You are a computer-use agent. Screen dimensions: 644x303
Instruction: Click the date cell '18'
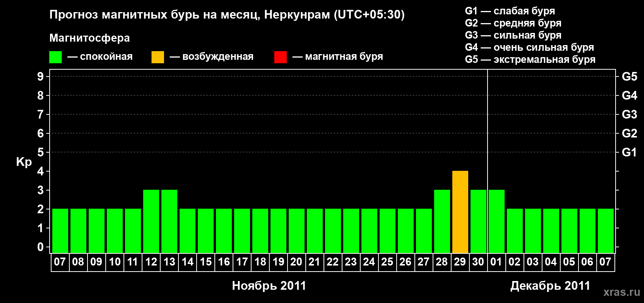(260, 262)
